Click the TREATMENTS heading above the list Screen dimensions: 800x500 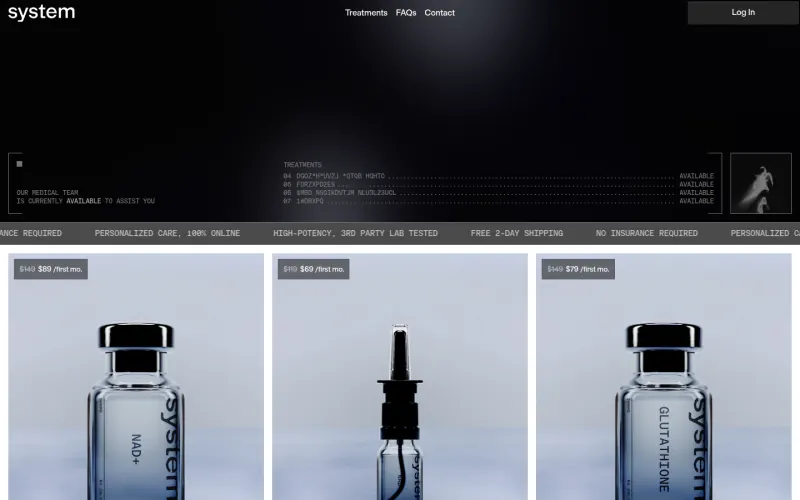coord(302,165)
